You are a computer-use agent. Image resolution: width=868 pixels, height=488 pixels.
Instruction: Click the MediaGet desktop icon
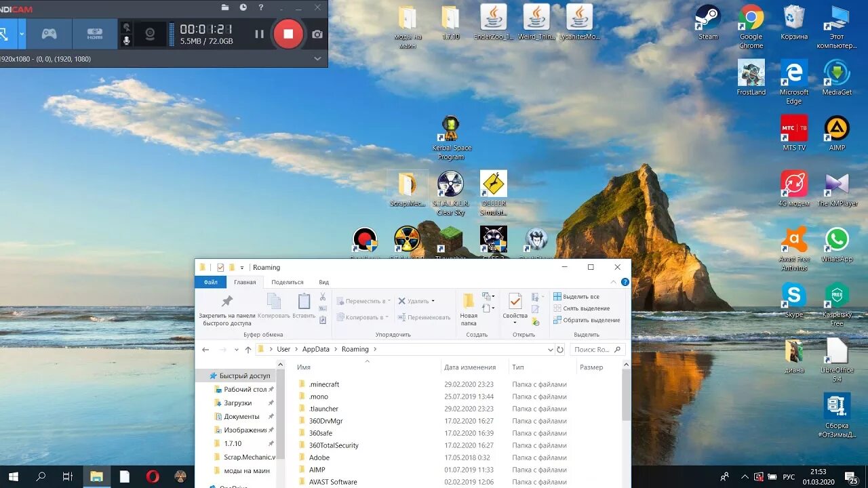(x=837, y=77)
